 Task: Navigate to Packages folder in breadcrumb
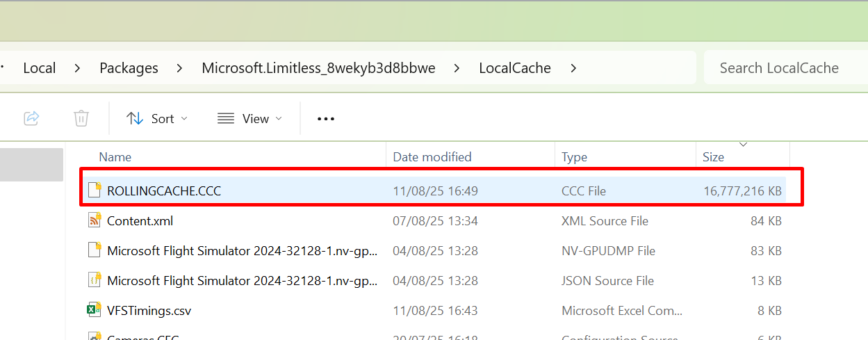(129, 68)
